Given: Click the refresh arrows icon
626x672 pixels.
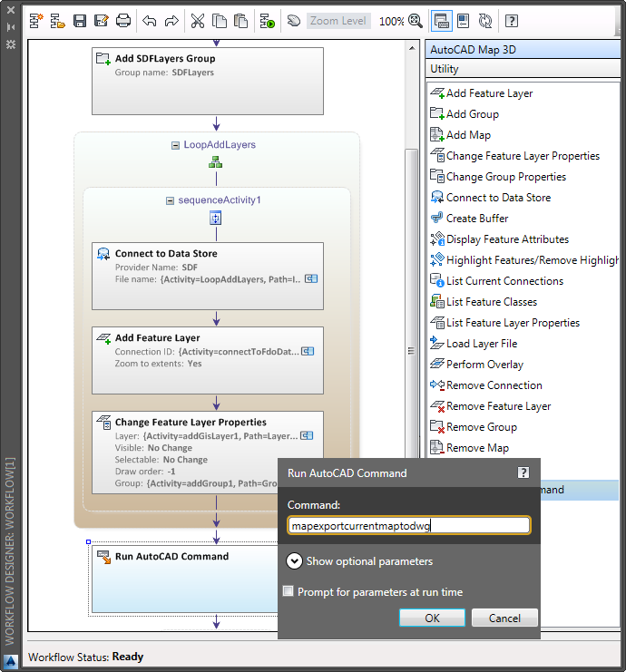Looking at the screenshot, I should coord(485,21).
